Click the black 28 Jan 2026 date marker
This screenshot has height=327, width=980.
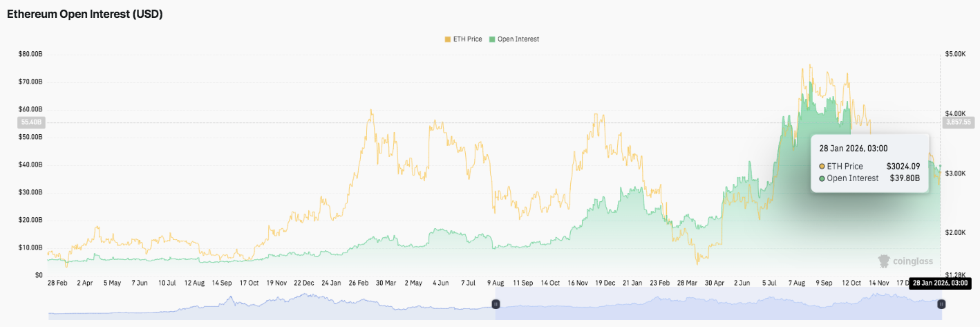click(941, 283)
